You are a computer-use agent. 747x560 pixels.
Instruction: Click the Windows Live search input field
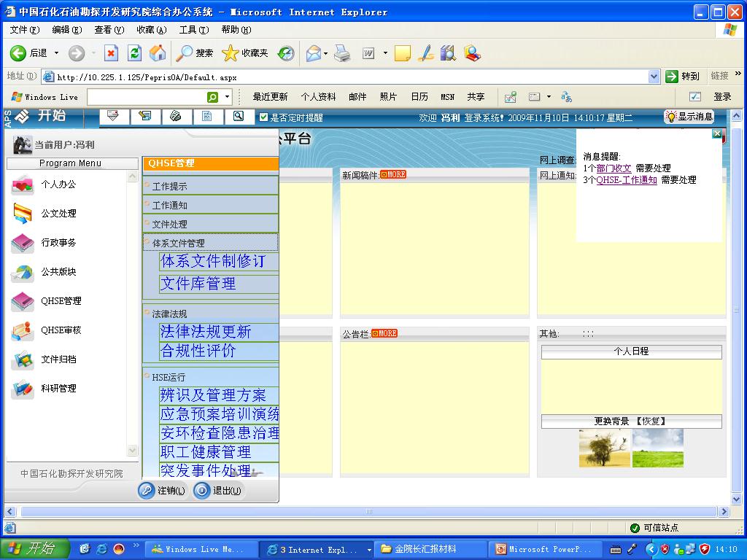pos(146,97)
